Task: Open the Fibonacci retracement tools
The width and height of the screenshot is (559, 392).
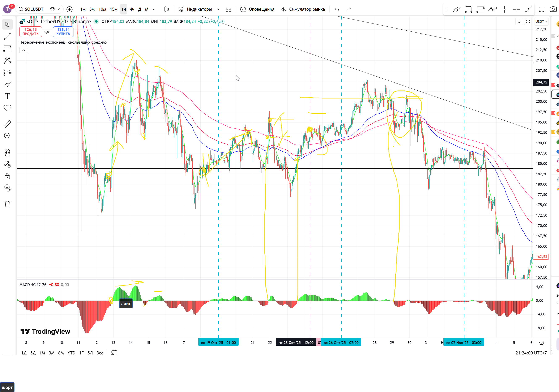Action: pos(7,48)
